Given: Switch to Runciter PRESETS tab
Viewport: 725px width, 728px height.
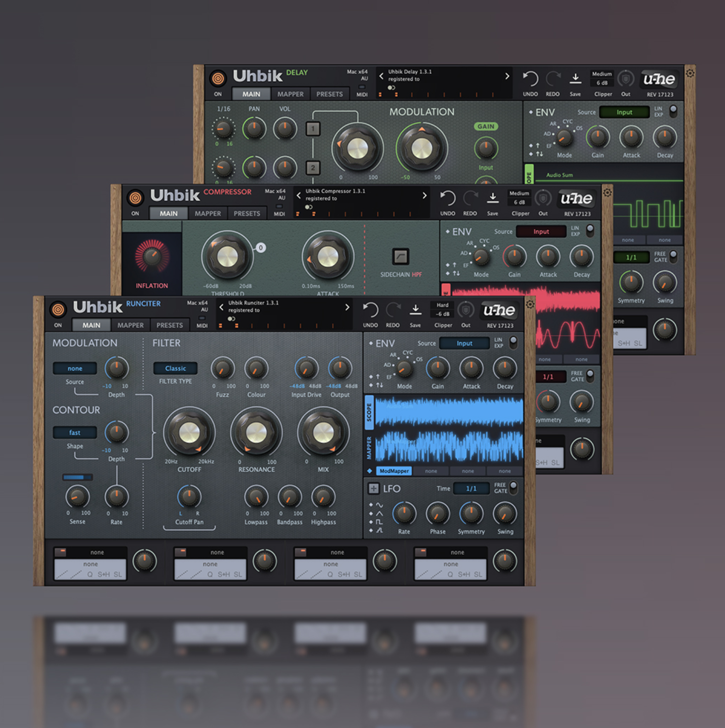Looking at the screenshot, I should pyautogui.click(x=170, y=325).
